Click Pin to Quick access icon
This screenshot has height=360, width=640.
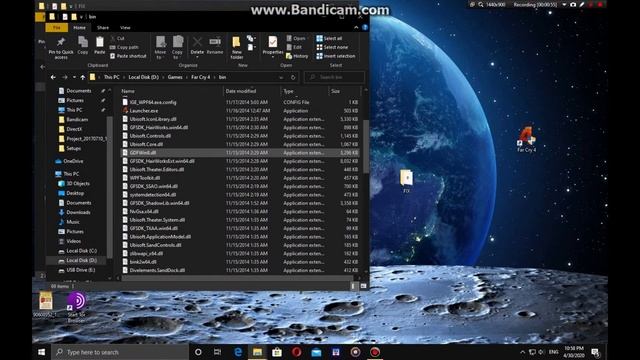click(61, 46)
